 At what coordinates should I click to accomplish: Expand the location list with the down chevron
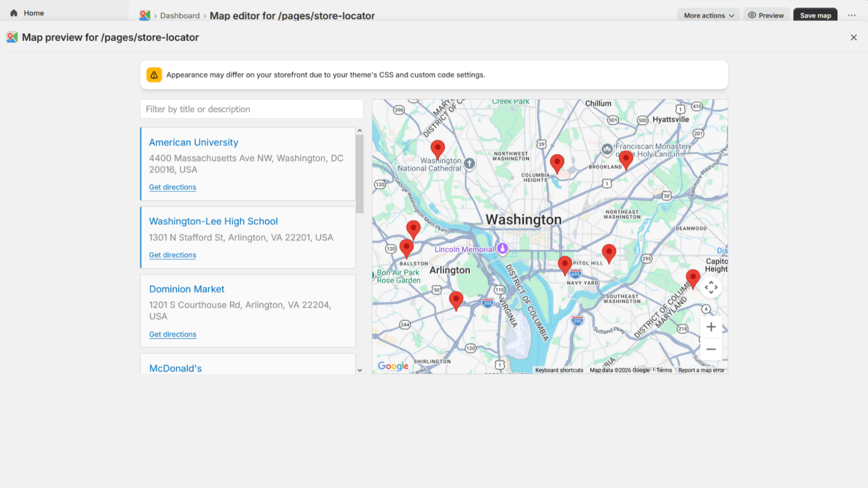(x=360, y=369)
